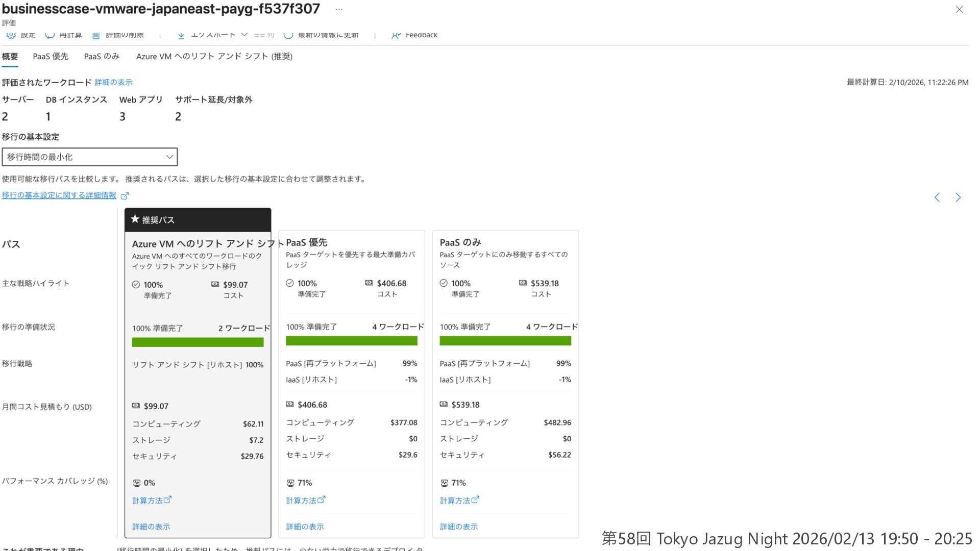The image size is (980, 551).
Task: Click the refresh icon (最新の情報に更新)
Action: coord(288,35)
